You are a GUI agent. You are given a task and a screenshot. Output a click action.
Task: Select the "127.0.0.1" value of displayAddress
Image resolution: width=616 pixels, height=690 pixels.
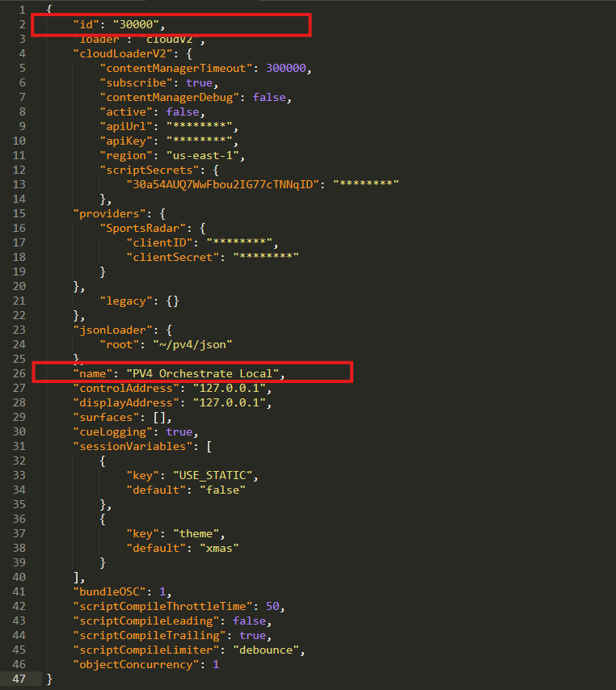[x=229, y=402]
